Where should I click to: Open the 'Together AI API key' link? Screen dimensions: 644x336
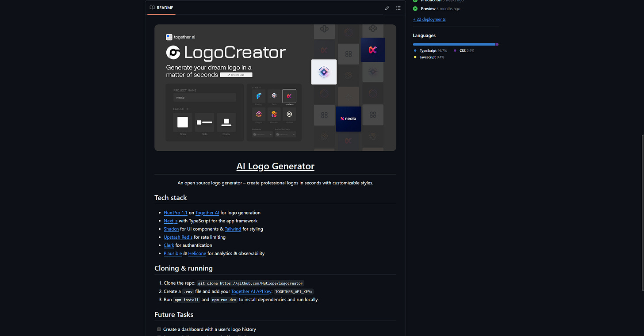pos(251,291)
